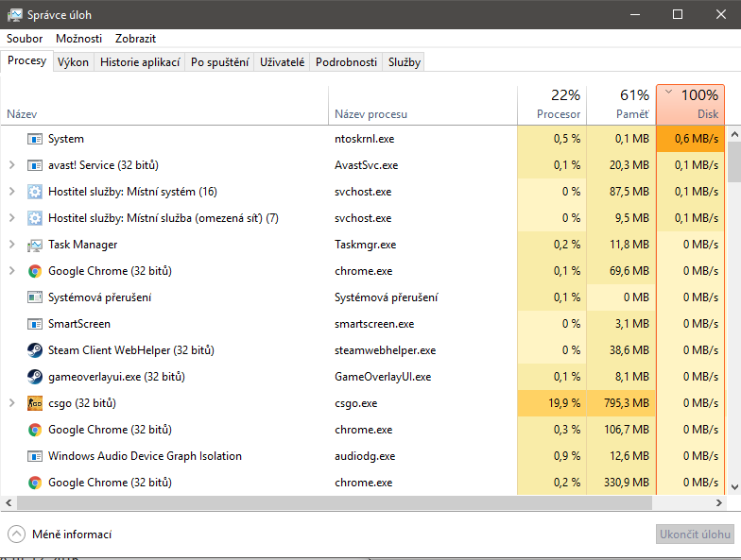Expand Hostitel služby: Místní služba (omezená síť)
The height and width of the screenshot is (560, 741).
pos(12,218)
